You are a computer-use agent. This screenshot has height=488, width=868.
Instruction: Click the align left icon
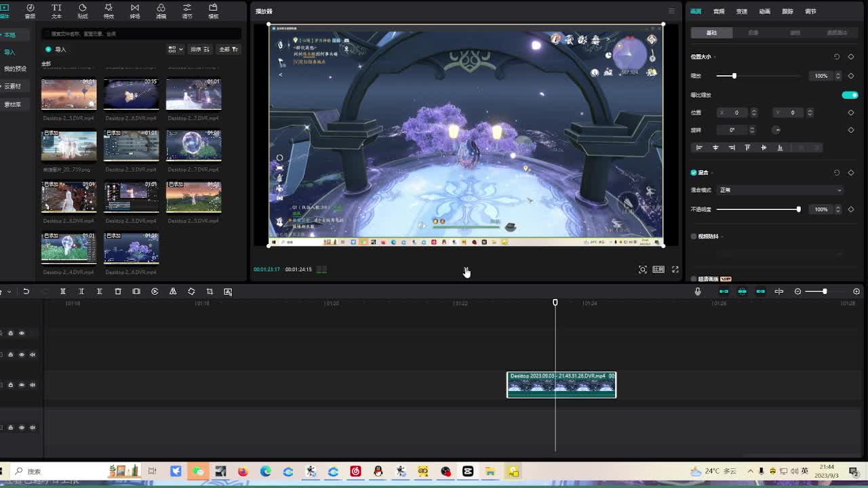[699, 147]
